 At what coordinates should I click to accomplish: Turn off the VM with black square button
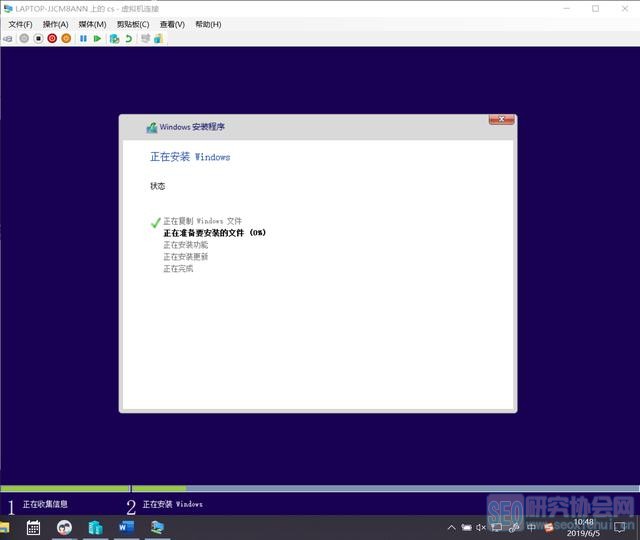(x=38, y=38)
